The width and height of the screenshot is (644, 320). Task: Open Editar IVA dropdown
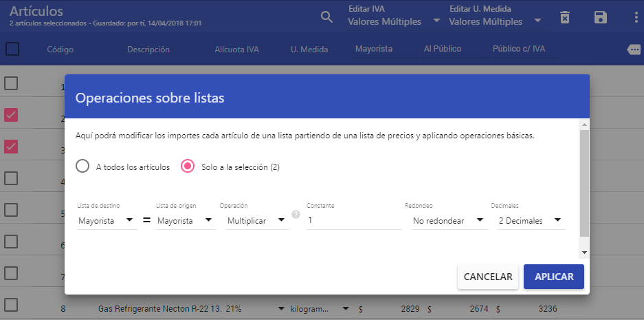394,21
